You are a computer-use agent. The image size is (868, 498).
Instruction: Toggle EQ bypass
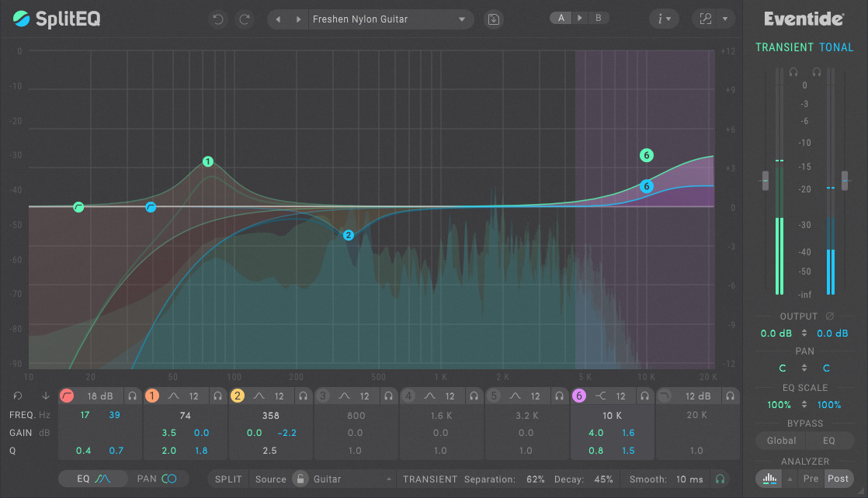point(829,441)
